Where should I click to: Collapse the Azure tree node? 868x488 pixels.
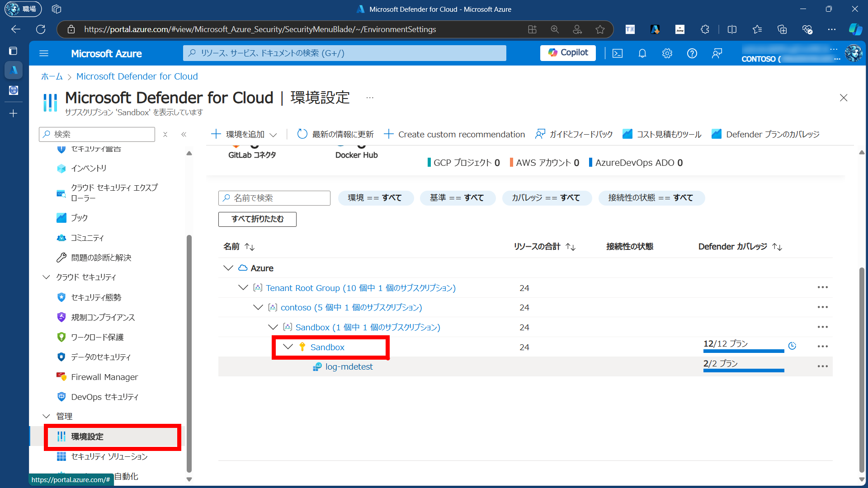pos(228,268)
